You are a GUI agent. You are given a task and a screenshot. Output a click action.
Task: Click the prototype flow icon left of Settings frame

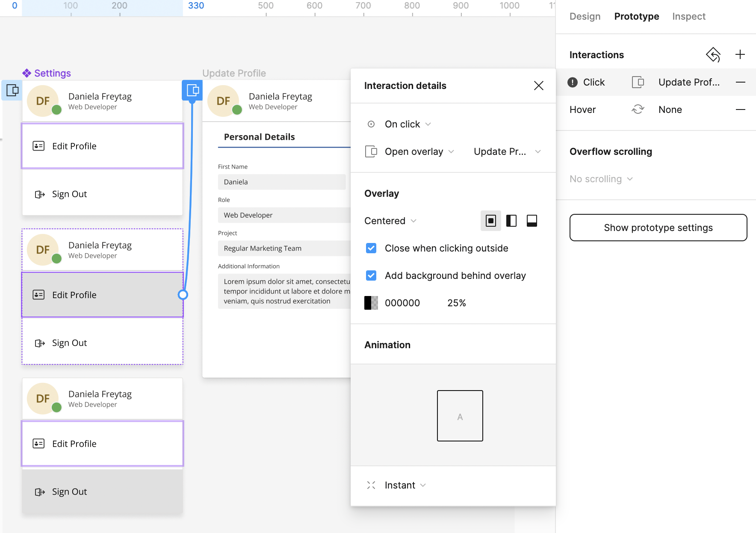pos(12,90)
